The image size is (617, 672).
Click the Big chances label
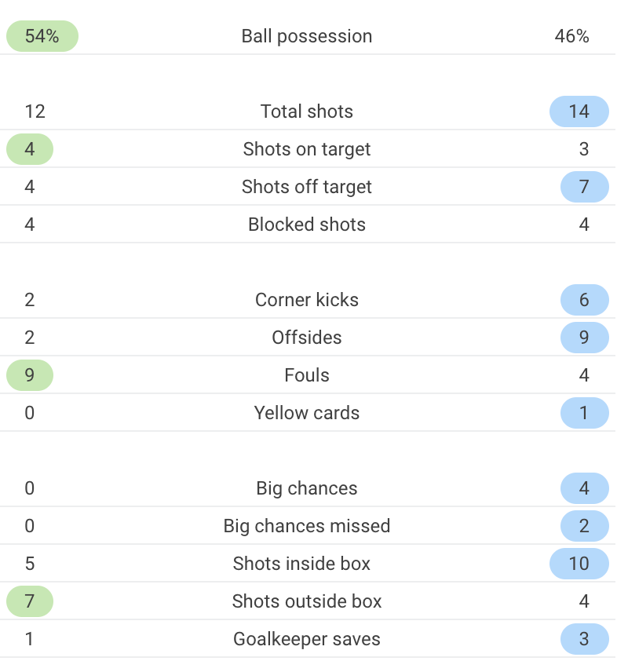(x=307, y=488)
